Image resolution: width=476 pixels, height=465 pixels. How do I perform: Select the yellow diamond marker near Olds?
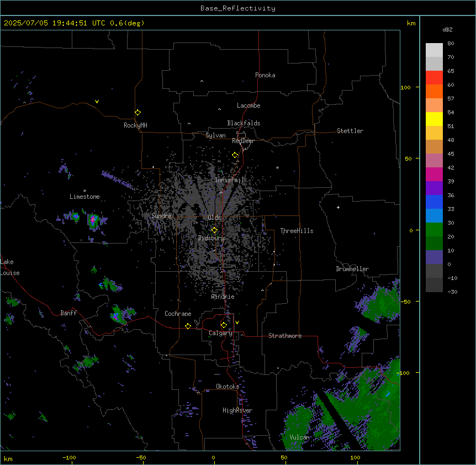214,230
